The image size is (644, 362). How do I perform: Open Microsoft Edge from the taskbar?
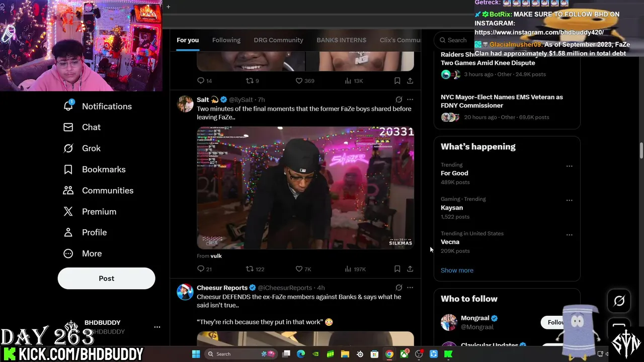(301, 354)
